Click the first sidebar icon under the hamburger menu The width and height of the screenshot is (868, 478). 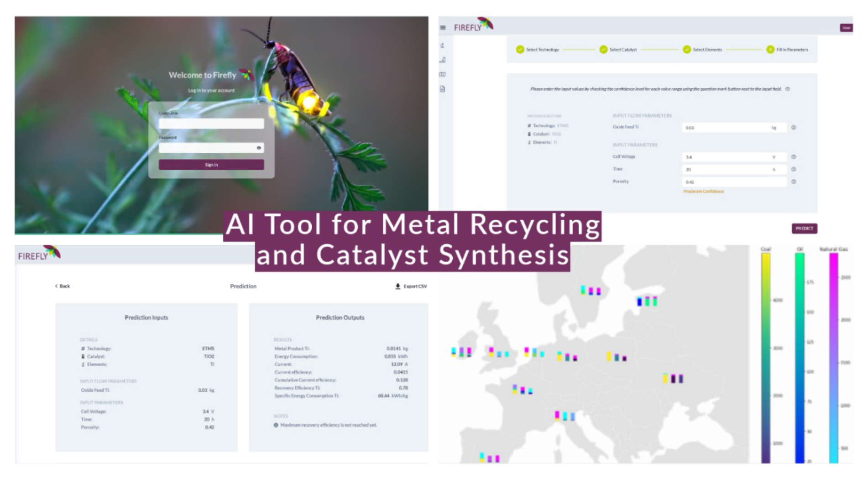pyautogui.click(x=442, y=45)
